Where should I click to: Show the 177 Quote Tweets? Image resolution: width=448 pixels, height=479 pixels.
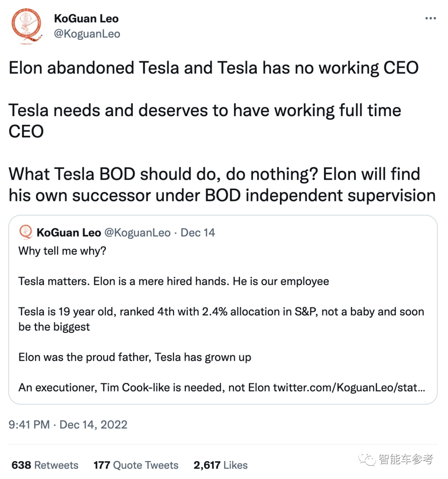(x=136, y=465)
